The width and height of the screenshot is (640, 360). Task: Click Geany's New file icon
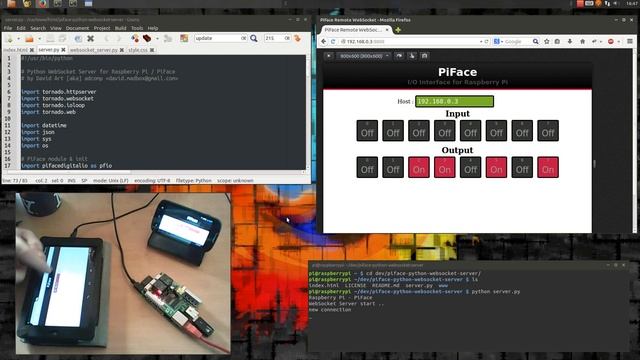click(x=9, y=38)
